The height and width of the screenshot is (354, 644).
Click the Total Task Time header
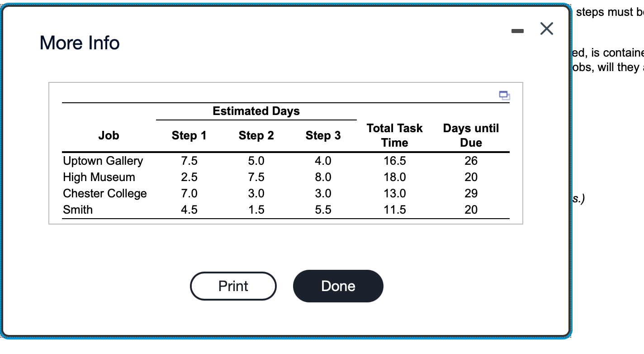coord(395,135)
